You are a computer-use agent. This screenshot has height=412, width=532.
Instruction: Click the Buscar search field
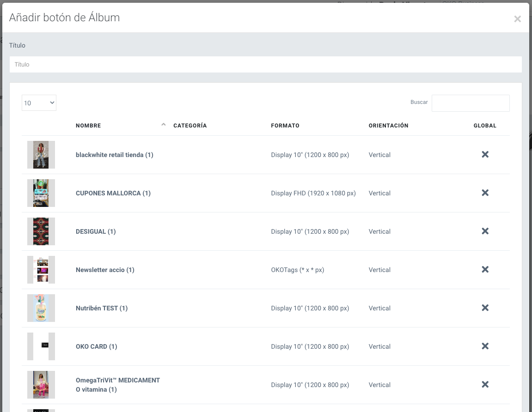coord(471,103)
